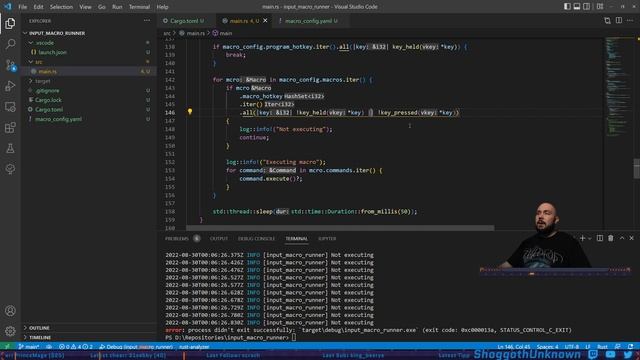The width and height of the screenshot is (640, 360).
Task: Open the View menu
Action: point(85,7)
